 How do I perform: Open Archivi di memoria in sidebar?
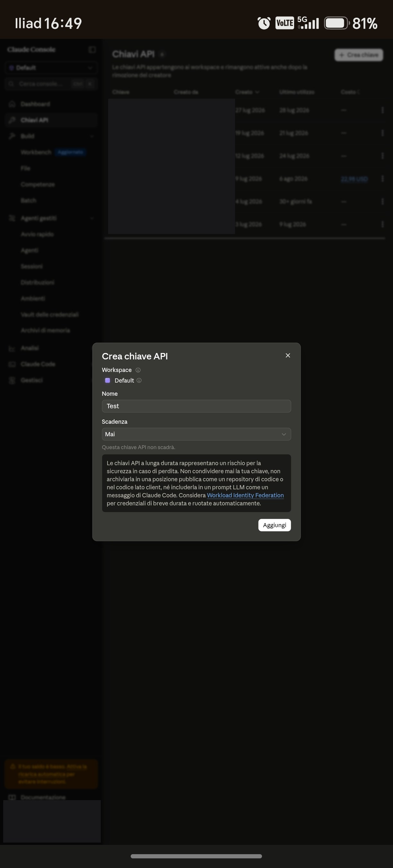click(x=45, y=330)
